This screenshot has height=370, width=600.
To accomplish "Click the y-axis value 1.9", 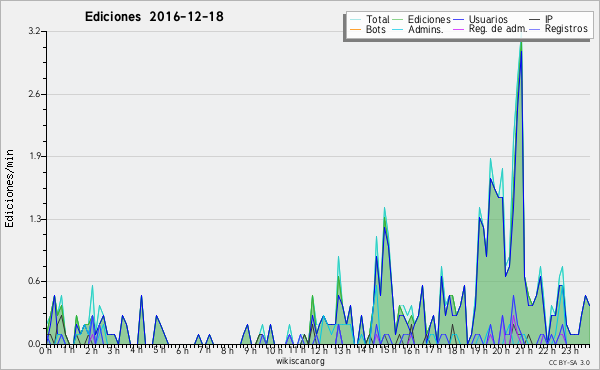I will tap(34, 156).
